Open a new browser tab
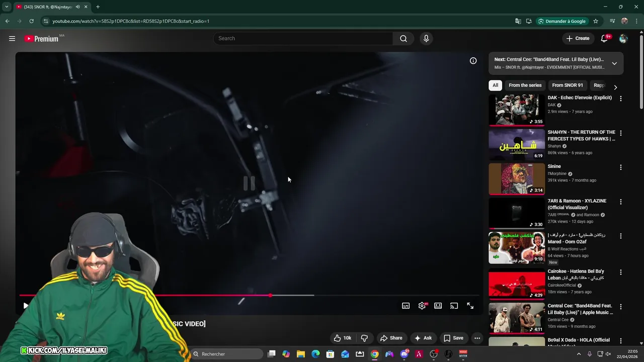644x362 pixels. tap(98, 7)
